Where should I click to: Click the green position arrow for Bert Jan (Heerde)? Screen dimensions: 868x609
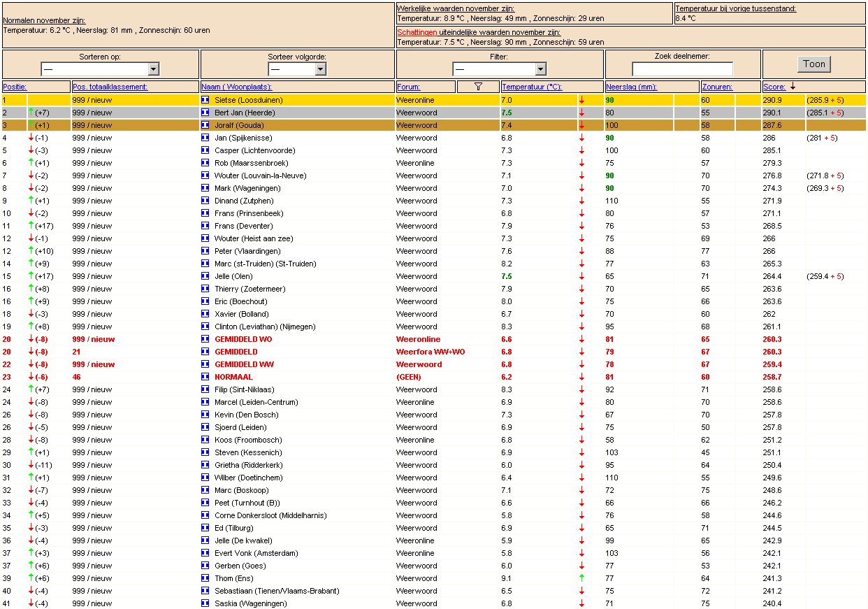(31, 113)
